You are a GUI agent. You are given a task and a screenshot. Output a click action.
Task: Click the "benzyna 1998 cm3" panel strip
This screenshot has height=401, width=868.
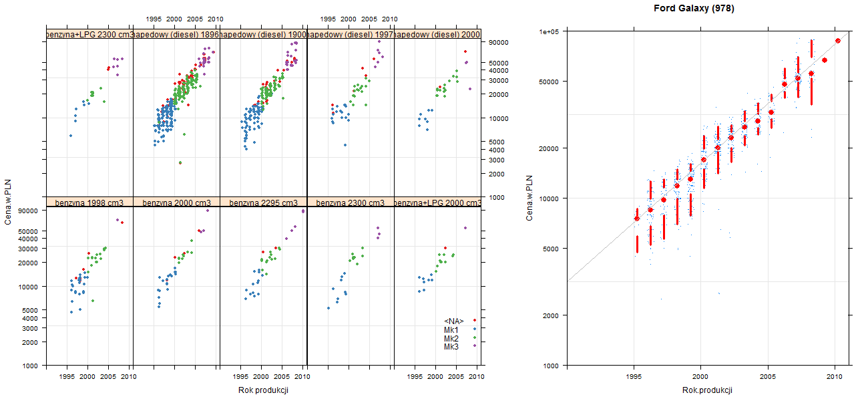89,203
